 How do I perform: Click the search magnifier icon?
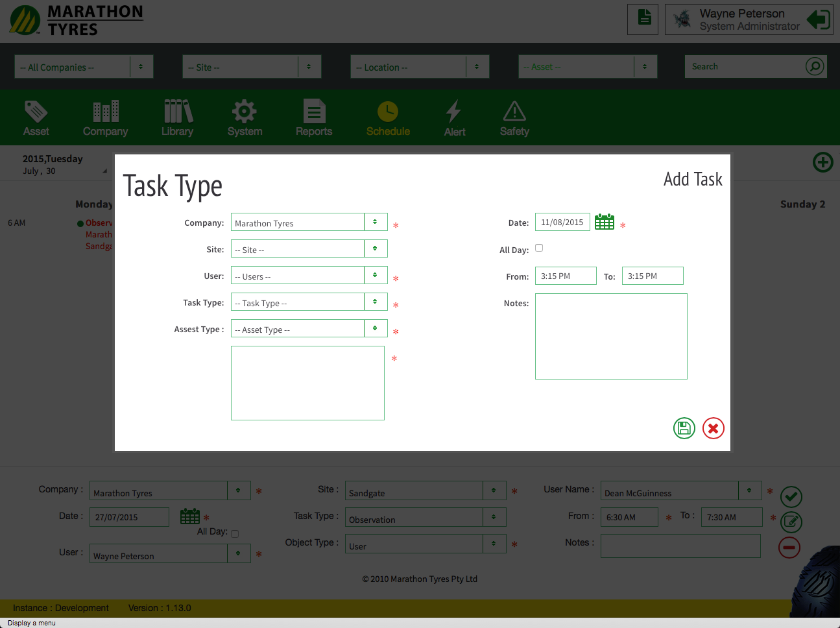pyautogui.click(x=814, y=66)
